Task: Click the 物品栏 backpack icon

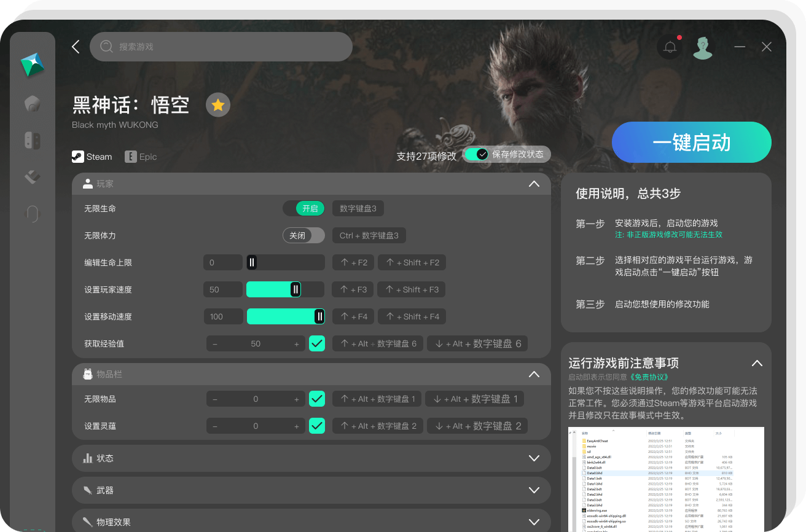Action: (x=87, y=374)
